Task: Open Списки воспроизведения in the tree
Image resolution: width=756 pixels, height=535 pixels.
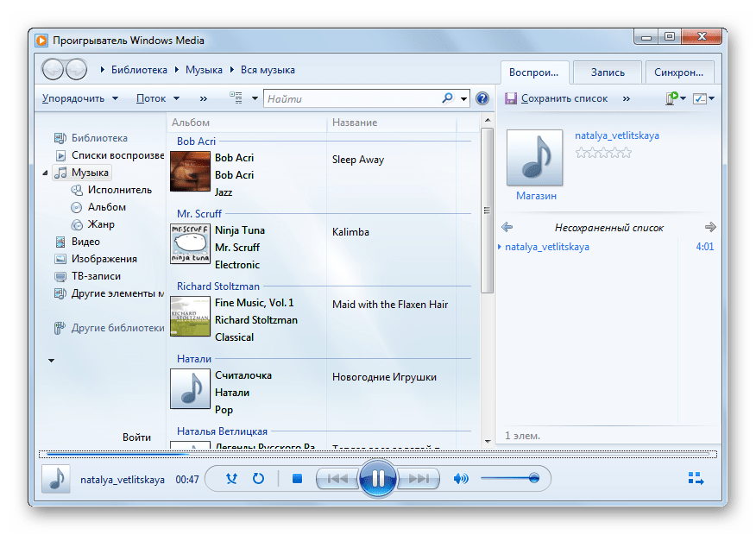Action: (110, 155)
